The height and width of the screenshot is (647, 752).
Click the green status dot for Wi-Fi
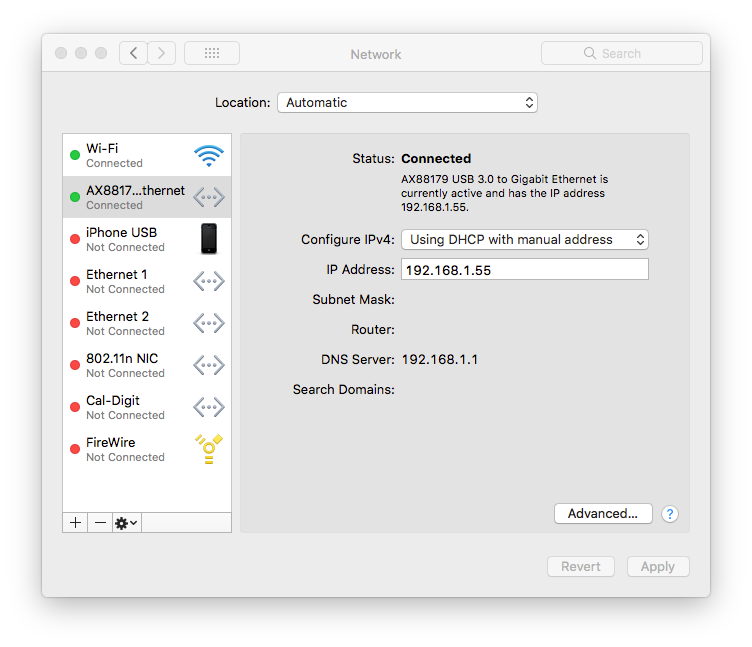pos(75,155)
